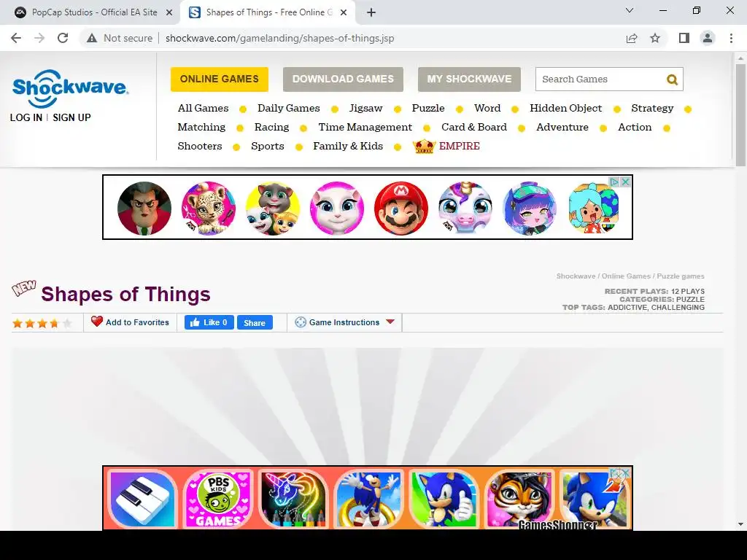Open the ONLINE GAMES section

click(219, 79)
